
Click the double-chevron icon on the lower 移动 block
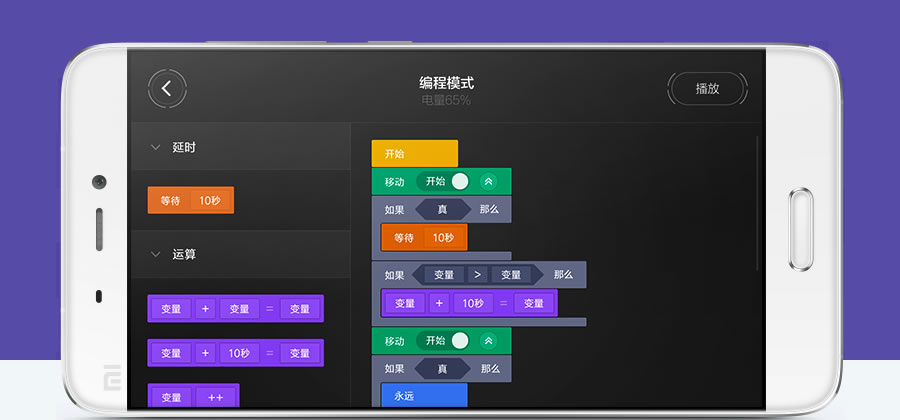[488, 340]
